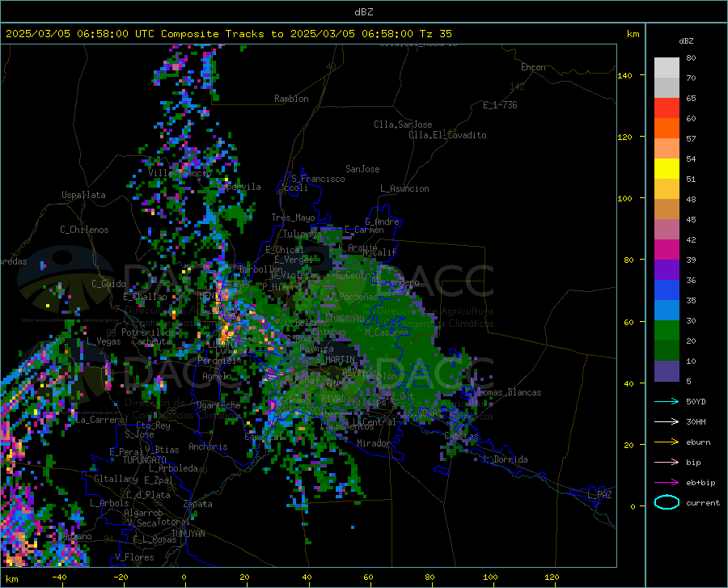Click the V_Flores map label
This screenshot has width=728, height=588.
point(134,557)
